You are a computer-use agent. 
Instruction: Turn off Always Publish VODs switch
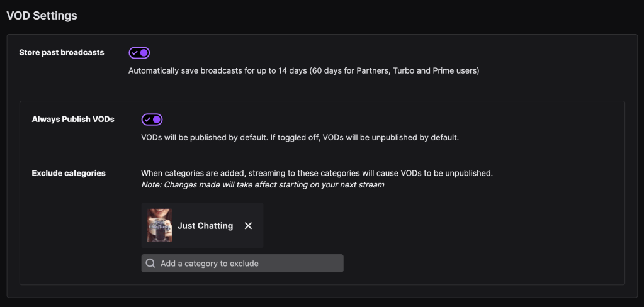(152, 120)
